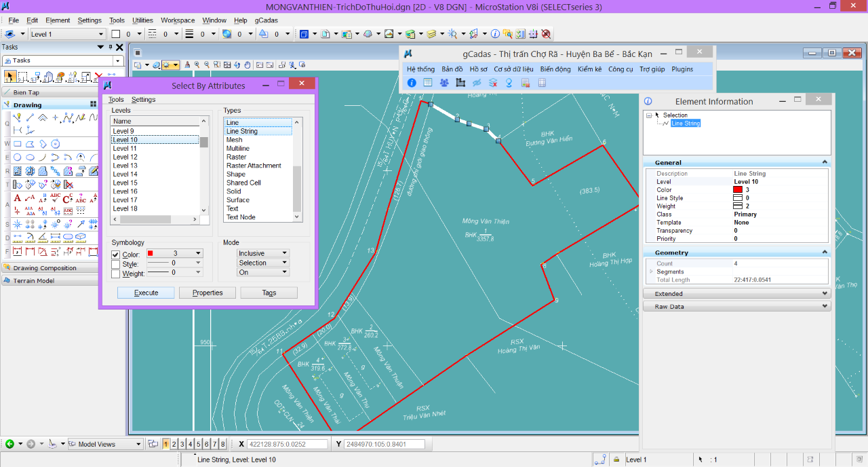Collapse the General section in Element Information

pos(824,163)
